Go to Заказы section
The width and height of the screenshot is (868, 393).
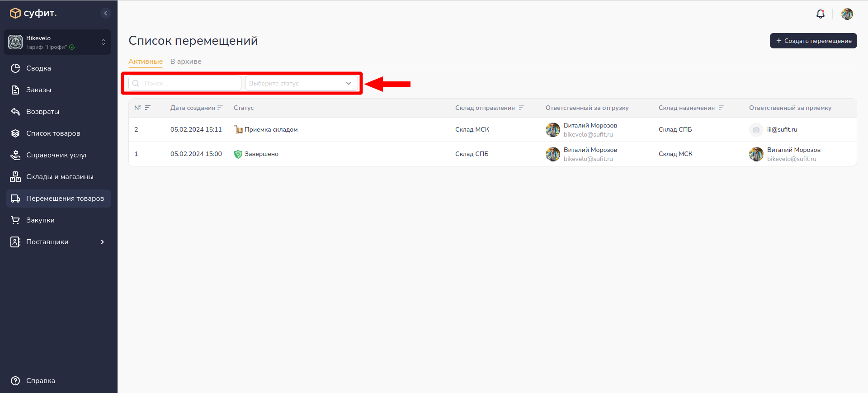coord(59,90)
